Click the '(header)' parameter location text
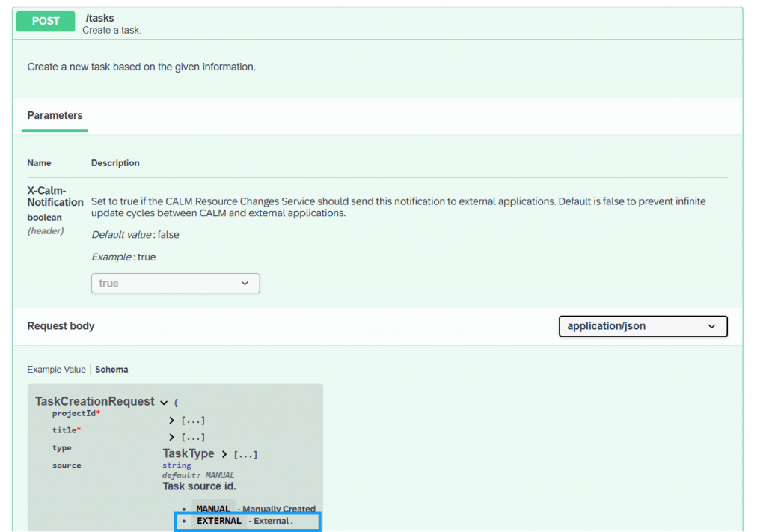This screenshot has height=532, width=766. (x=46, y=231)
